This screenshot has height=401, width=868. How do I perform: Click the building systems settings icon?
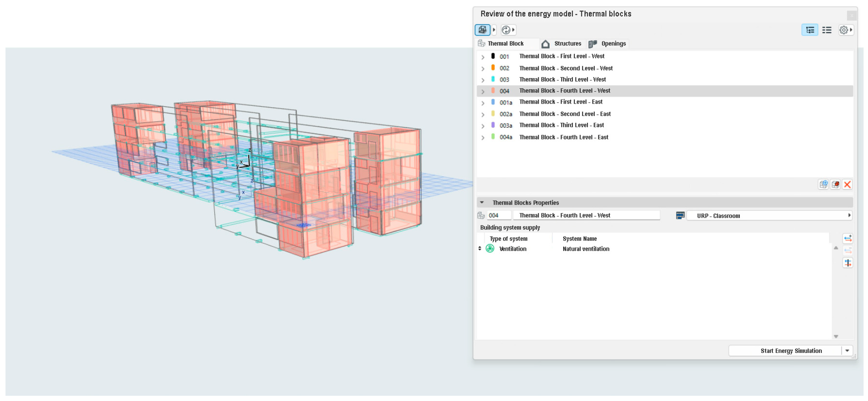[848, 263]
